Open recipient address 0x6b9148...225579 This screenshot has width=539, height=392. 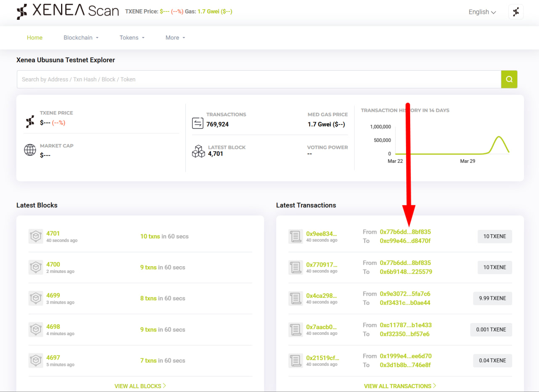coord(406,272)
